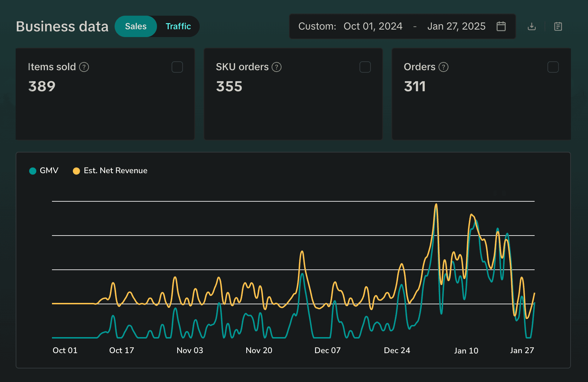Screen dimensions: 588x382
Task: Click the Jan 10 axis label
Action: coord(466,351)
